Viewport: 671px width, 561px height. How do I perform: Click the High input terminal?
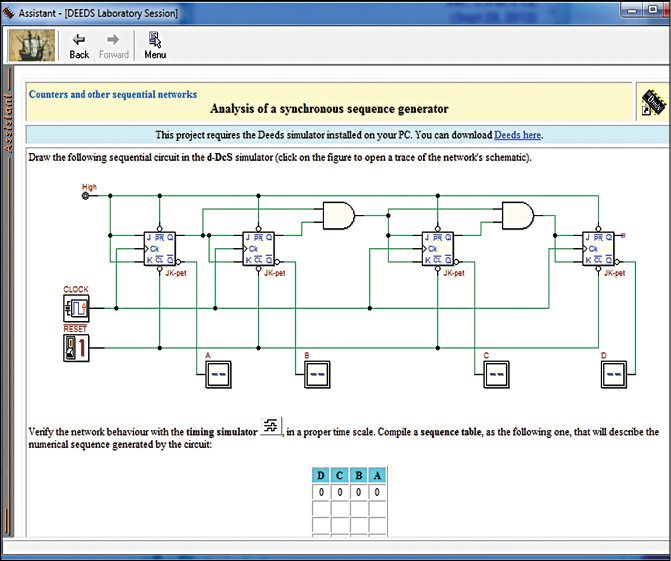click(x=85, y=196)
